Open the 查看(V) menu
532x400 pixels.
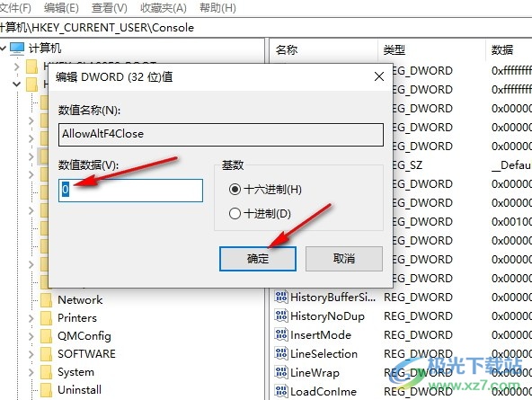tap(110, 7)
